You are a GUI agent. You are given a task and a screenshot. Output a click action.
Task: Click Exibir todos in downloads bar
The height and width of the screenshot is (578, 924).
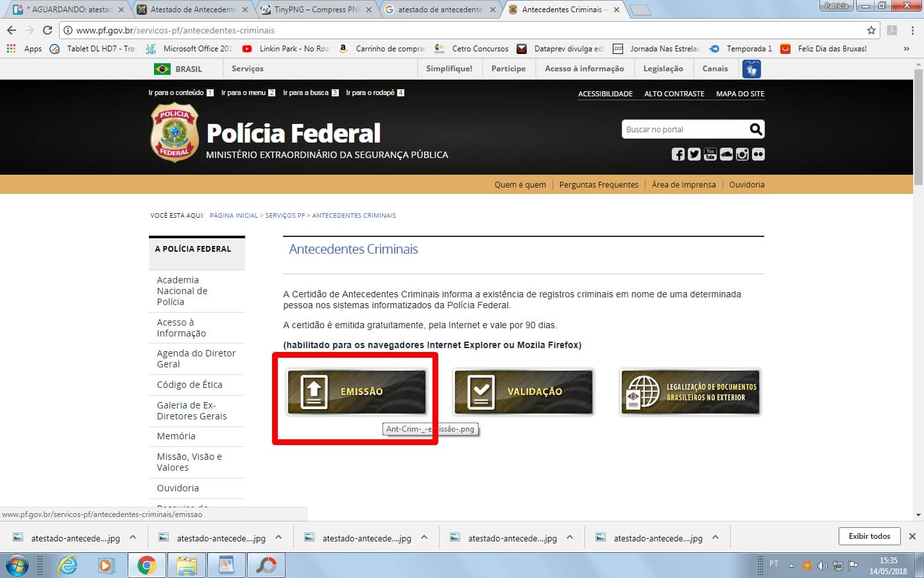[869, 536]
